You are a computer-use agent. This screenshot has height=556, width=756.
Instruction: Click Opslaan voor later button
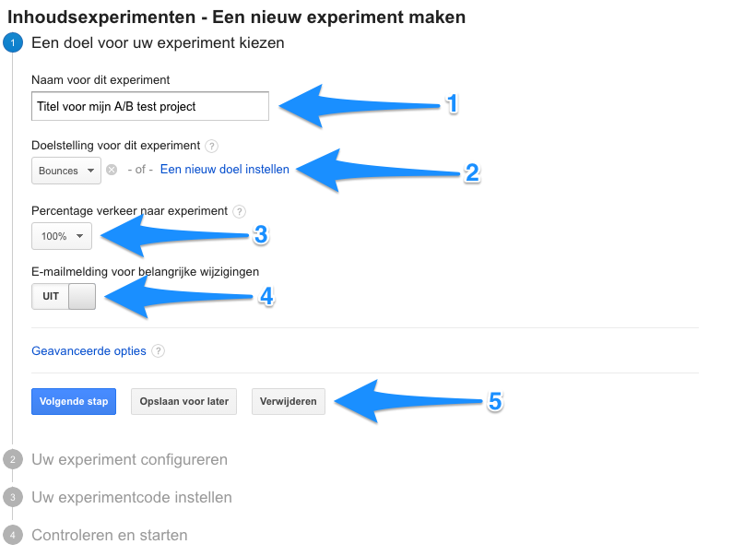[x=184, y=401]
